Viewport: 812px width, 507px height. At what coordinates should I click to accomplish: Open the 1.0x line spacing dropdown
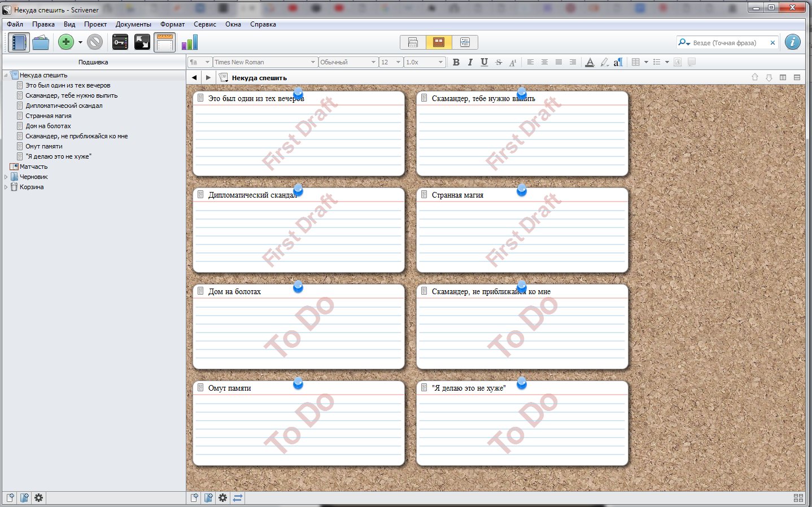(x=425, y=62)
